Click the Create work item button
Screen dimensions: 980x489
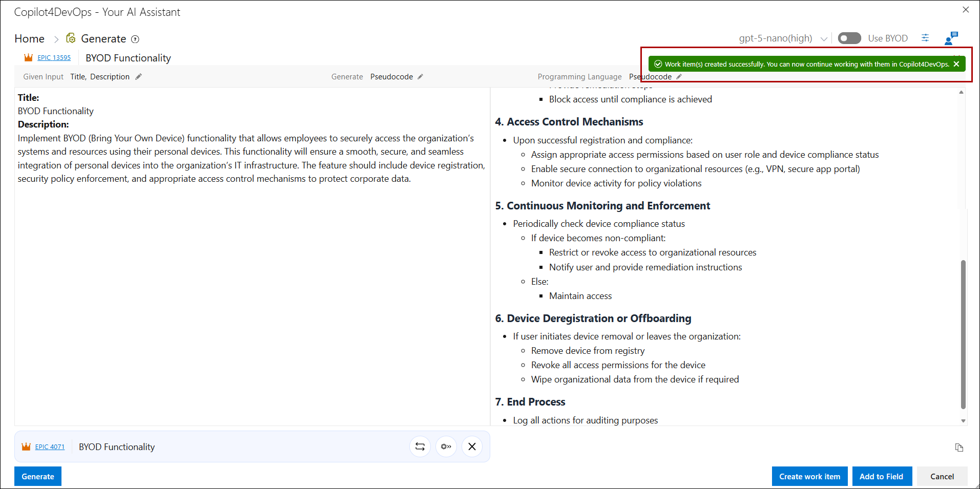[x=809, y=476]
